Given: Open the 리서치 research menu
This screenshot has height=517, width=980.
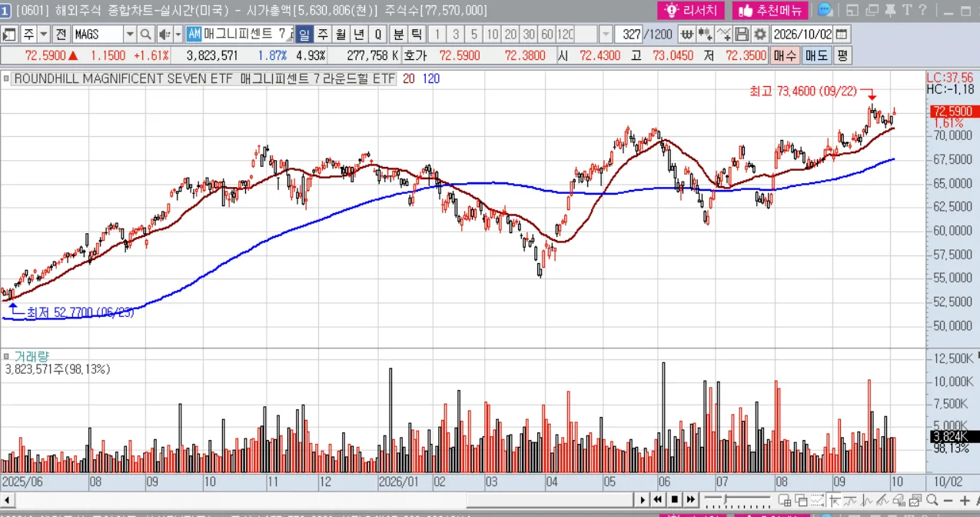Looking at the screenshot, I should [691, 10].
